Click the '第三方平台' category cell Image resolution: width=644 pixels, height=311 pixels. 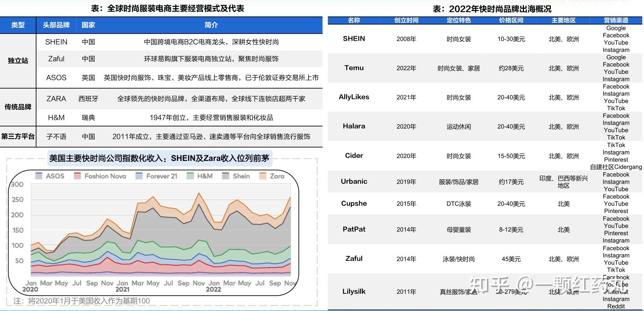pyautogui.click(x=18, y=137)
